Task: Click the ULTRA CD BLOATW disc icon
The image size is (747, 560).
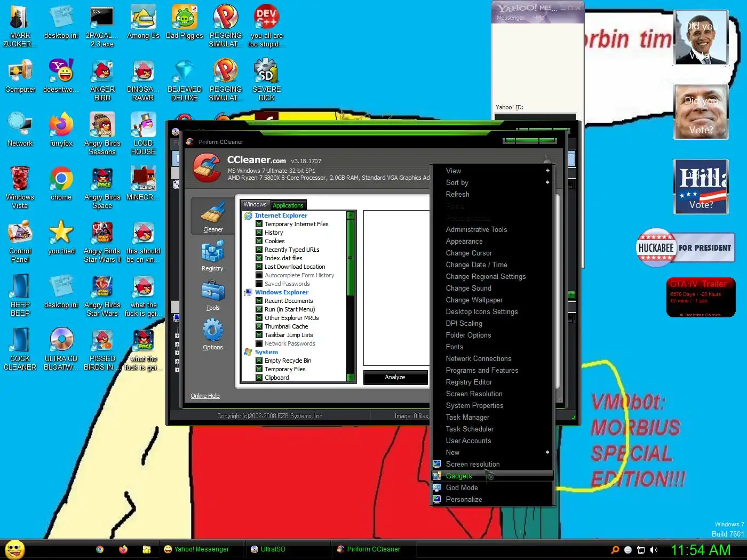Action: [x=61, y=349]
